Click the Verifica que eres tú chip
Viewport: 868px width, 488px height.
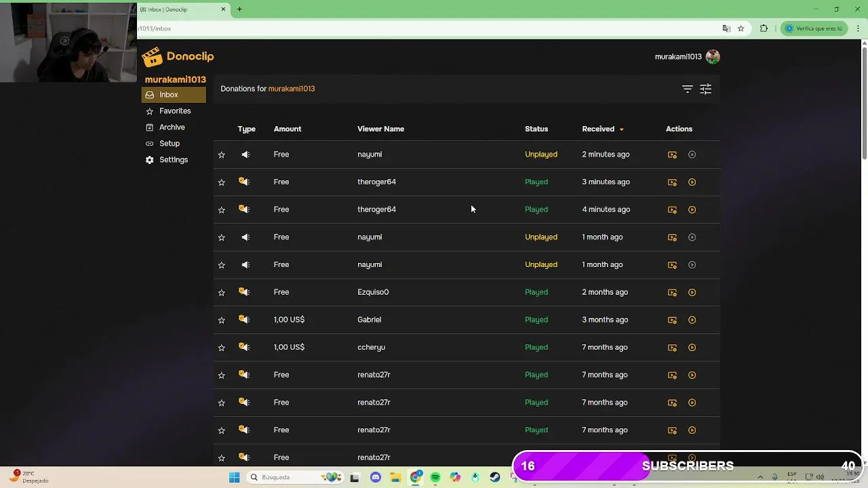click(x=814, y=28)
